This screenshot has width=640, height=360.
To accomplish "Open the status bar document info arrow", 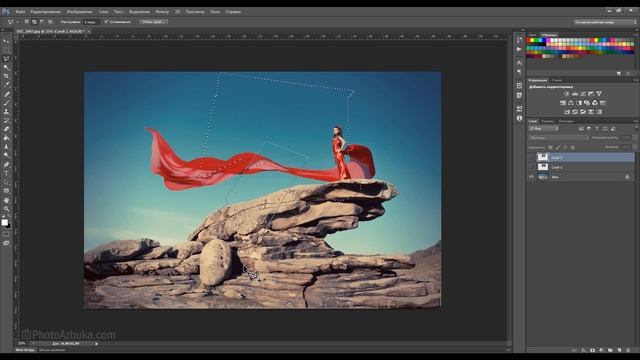I will click(96, 344).
